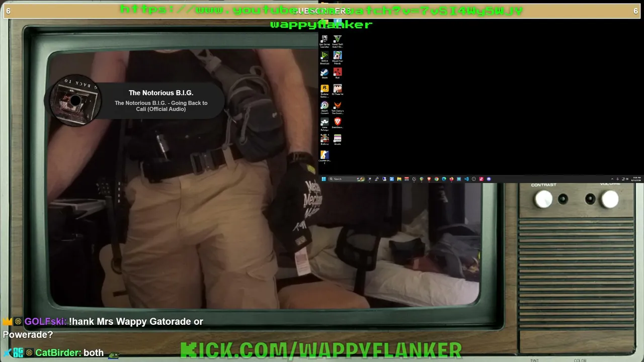The height and width of the screenshot is (362, 644).
Task: Click the taskbar Search box
Action: [x=346, y=178]
